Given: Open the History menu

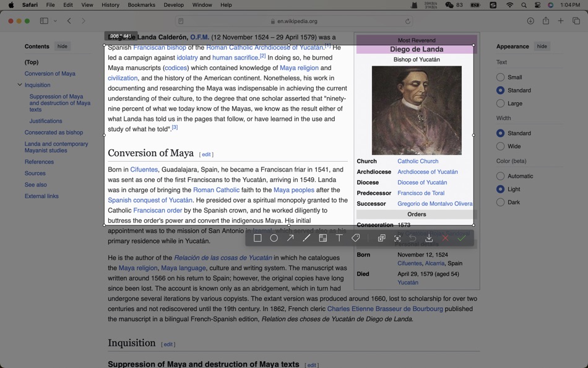Looking at the screenshot, I should 110,5.
